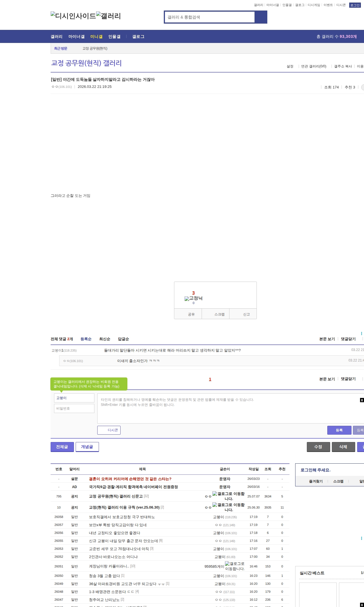Screen dimensions: 364x607
Task: Click 갤주소 복사 link
Action: 343,66
